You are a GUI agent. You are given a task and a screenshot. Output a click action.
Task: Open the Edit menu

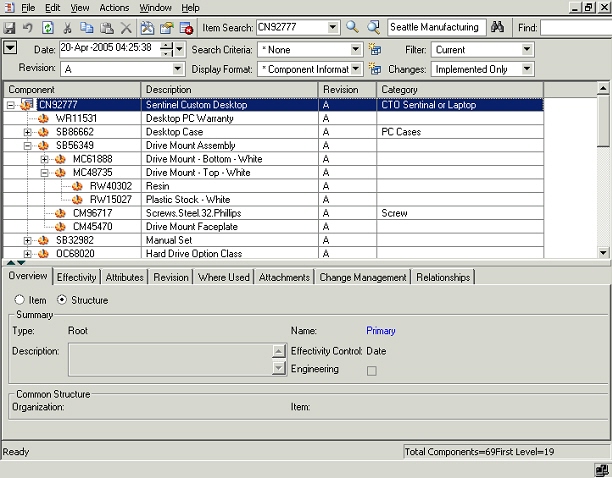(x=52, y=7)
